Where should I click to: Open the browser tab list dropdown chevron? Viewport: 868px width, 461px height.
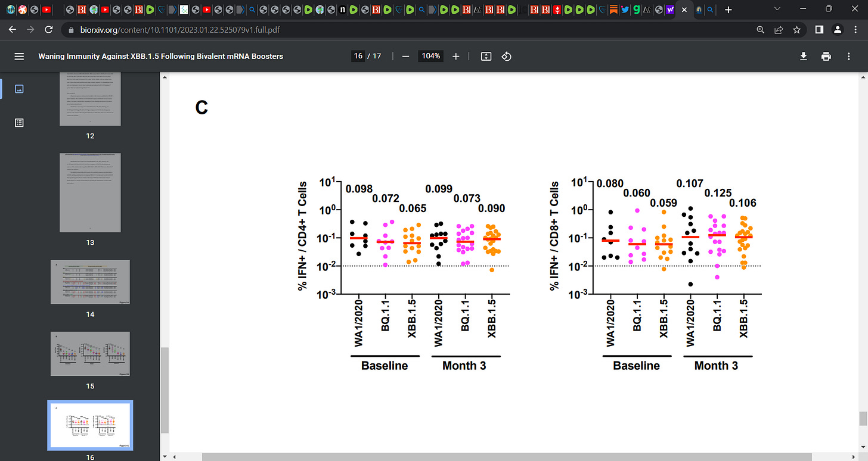(777, 10)
